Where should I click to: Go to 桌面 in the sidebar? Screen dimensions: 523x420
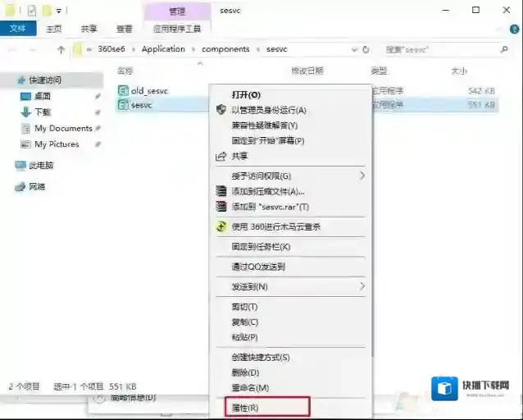(42, 96)
